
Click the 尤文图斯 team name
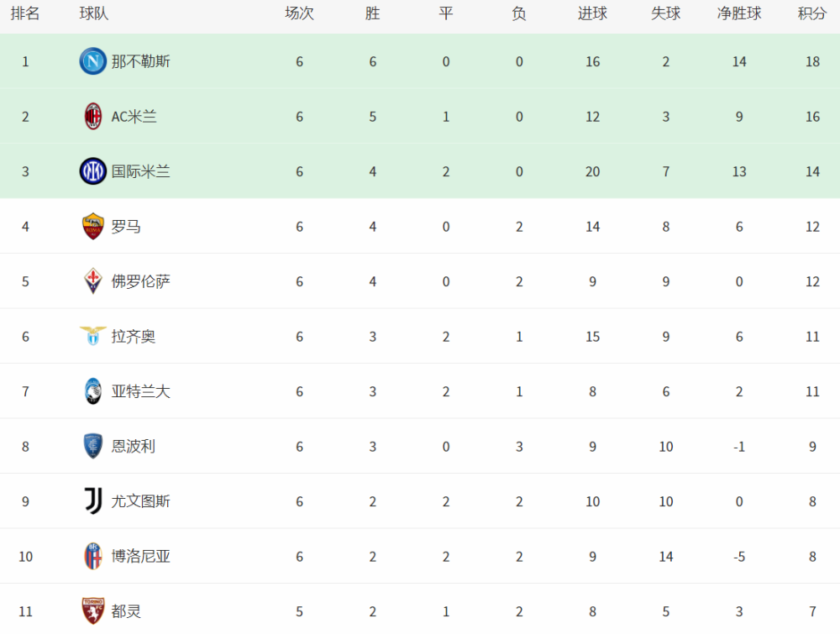(x=140, y=501)
